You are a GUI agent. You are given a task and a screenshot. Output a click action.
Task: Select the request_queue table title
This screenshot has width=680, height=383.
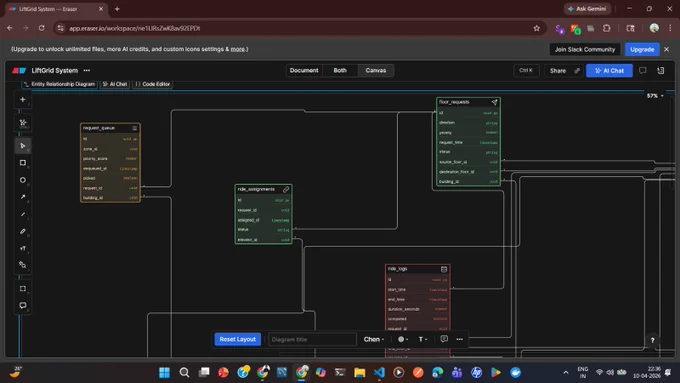pos(98,128)
